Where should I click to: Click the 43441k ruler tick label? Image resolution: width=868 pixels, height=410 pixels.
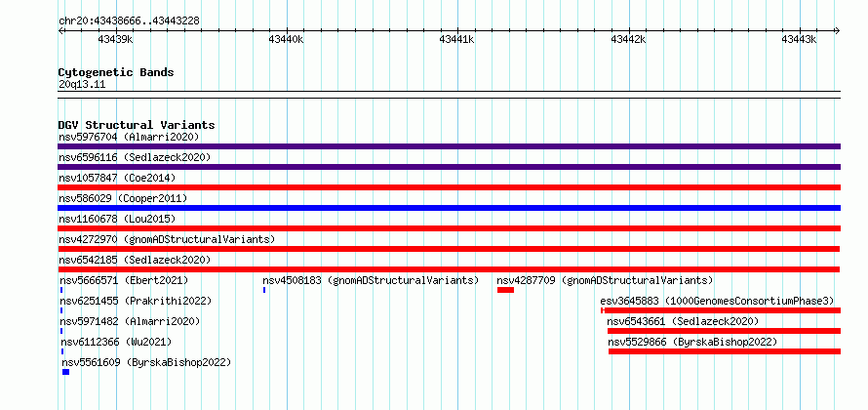pos(457,39)
